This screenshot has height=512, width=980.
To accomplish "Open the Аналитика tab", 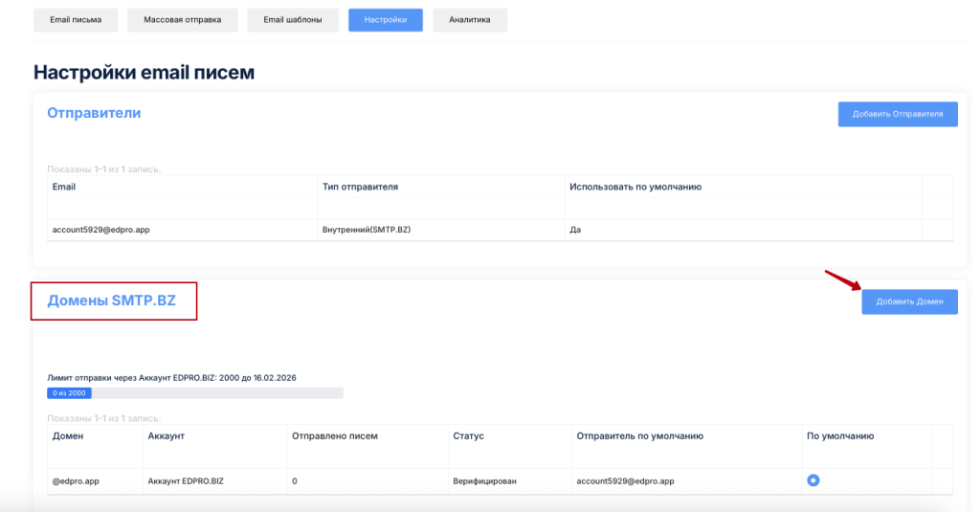I will point(470,19).
